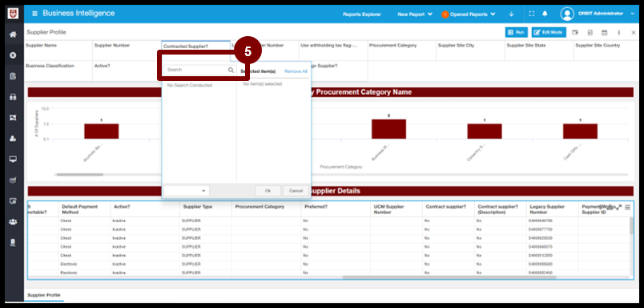
Task: Open the three-dot more options menu
Action: click(619, 33)
